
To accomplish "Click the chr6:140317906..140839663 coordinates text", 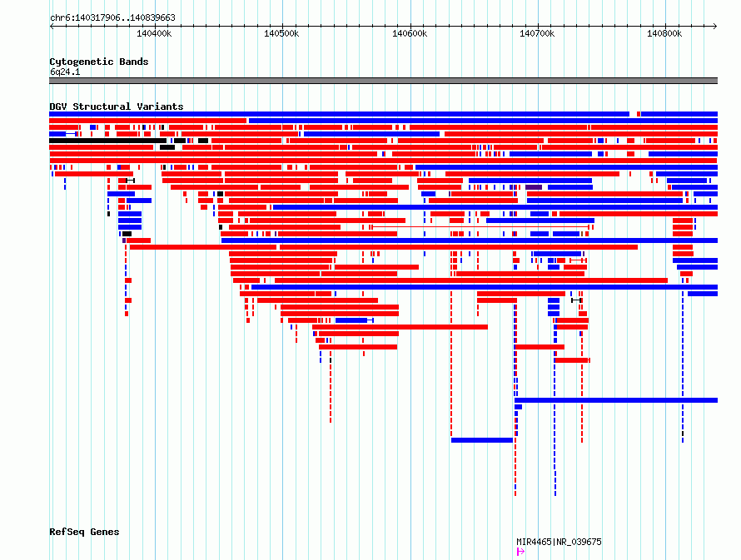I will pos(112,17).
